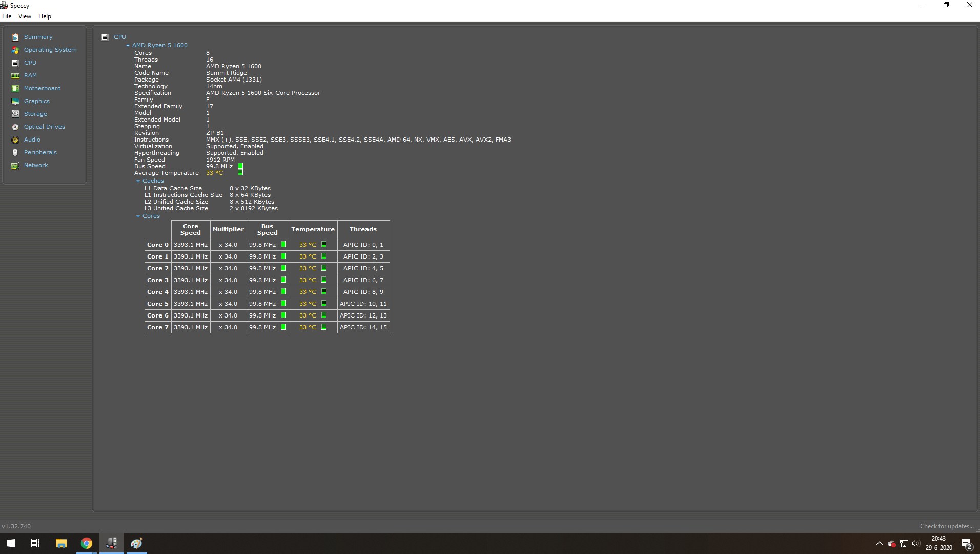Click Core 0 bus speed green indicator
This screenshot has width=980, height=554.
pos(283,245)
